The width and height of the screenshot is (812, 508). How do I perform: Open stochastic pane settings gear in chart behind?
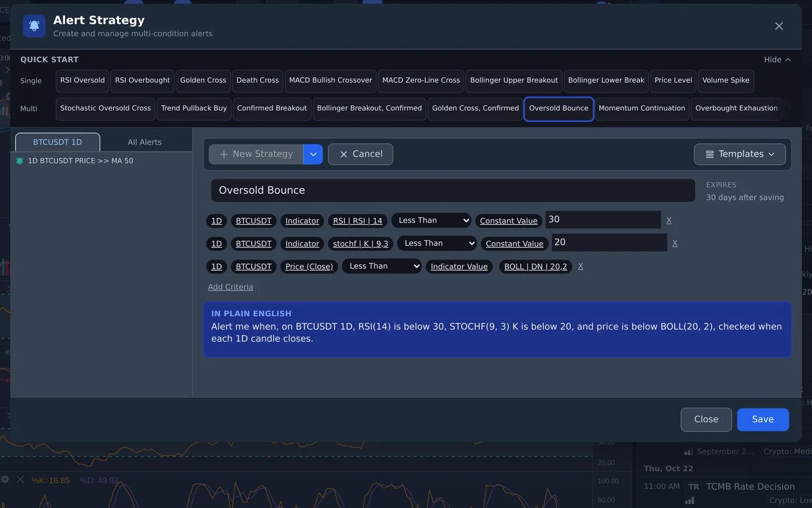click(5, 480)
